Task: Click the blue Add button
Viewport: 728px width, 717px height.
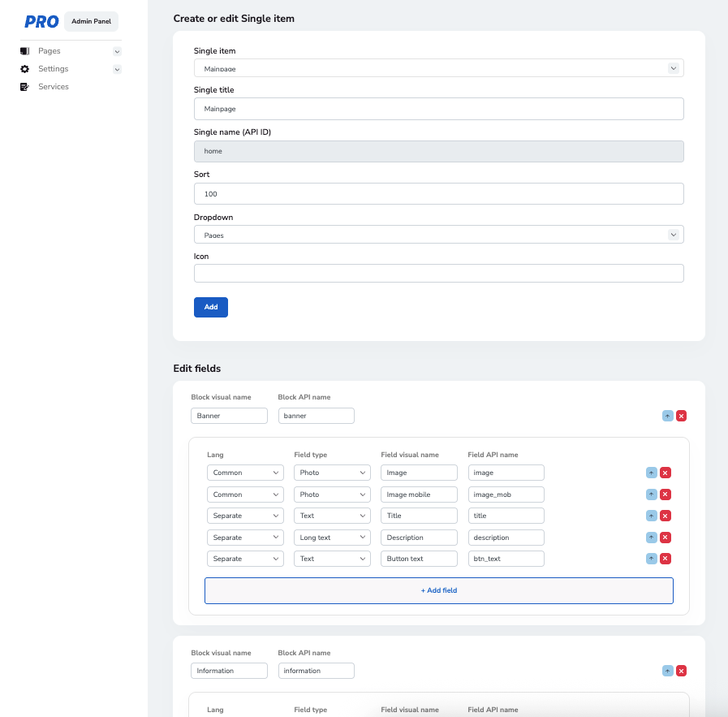Action: [x=211, y=307]
